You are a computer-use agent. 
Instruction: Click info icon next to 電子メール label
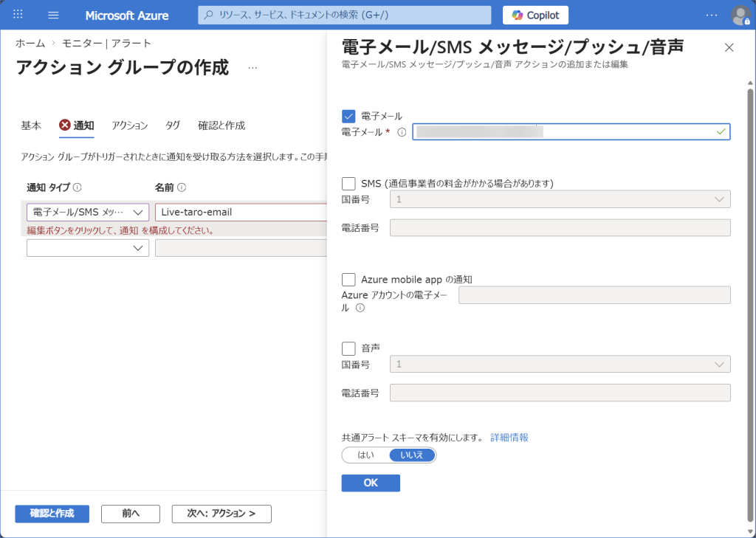click(402, 132)
